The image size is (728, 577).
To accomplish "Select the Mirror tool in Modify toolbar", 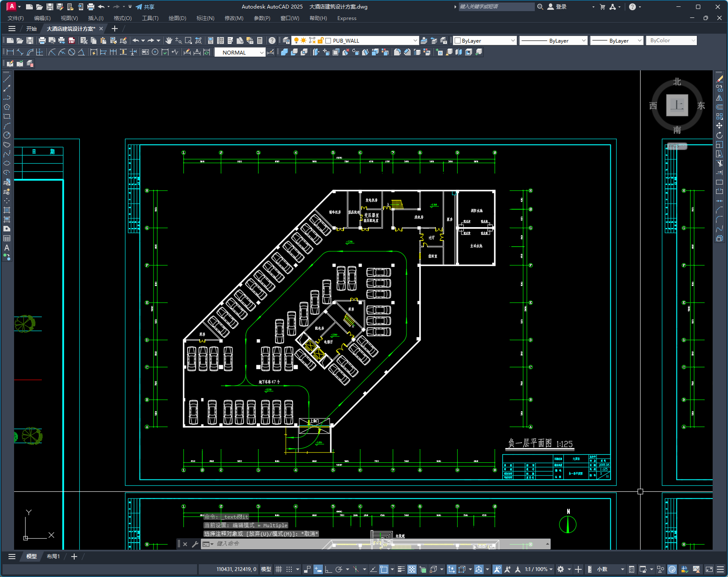I will click(719, 98).
